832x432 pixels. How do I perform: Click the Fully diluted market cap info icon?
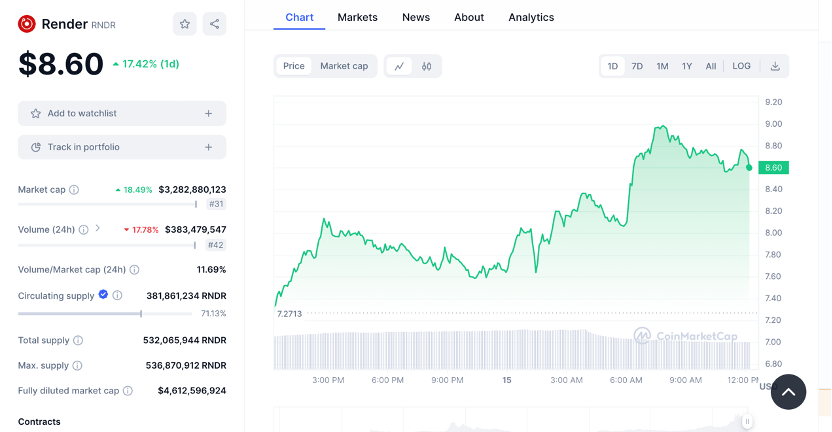(127, 391)
